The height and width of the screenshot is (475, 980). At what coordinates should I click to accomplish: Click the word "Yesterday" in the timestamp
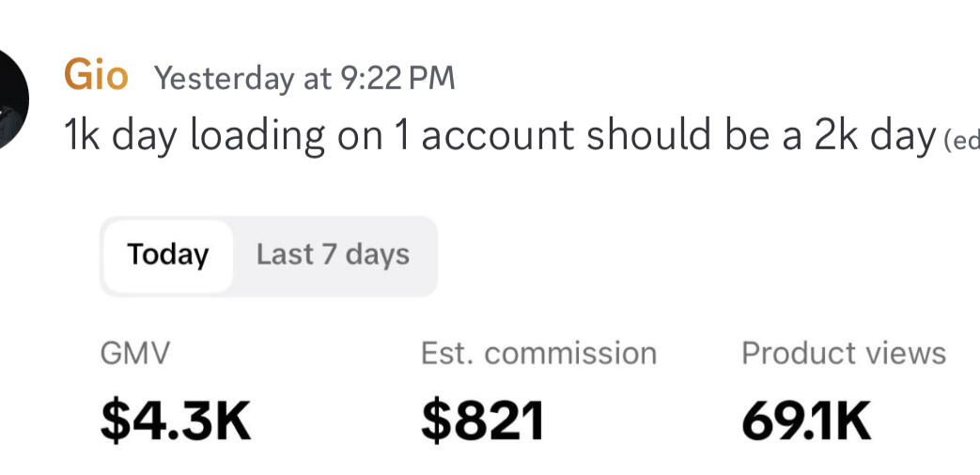tap(224, 78)
